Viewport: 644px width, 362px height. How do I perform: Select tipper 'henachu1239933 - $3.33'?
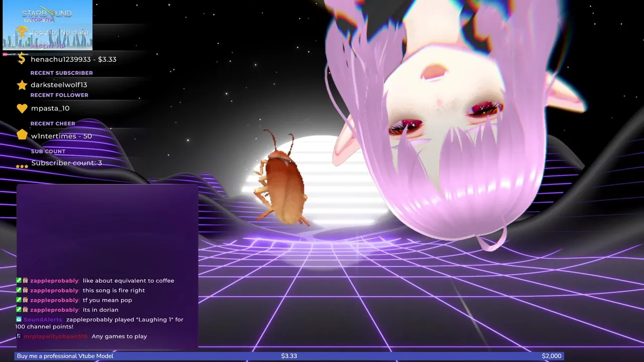[73, 59]
